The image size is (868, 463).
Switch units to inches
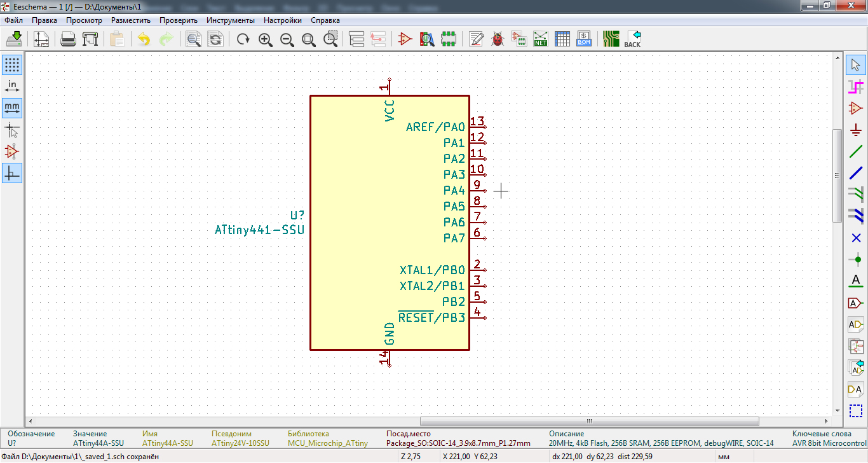(x=12, y=86)
